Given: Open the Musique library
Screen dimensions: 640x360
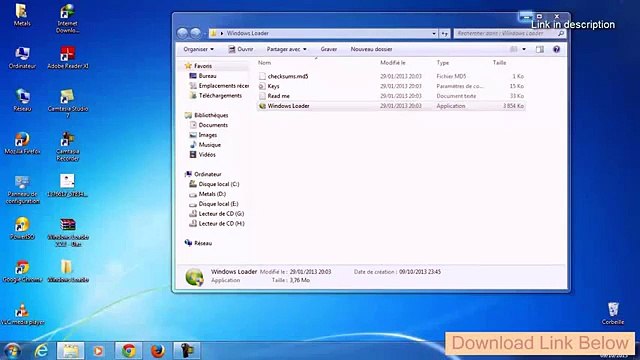Looking at the screenshot, I should 209,145.
